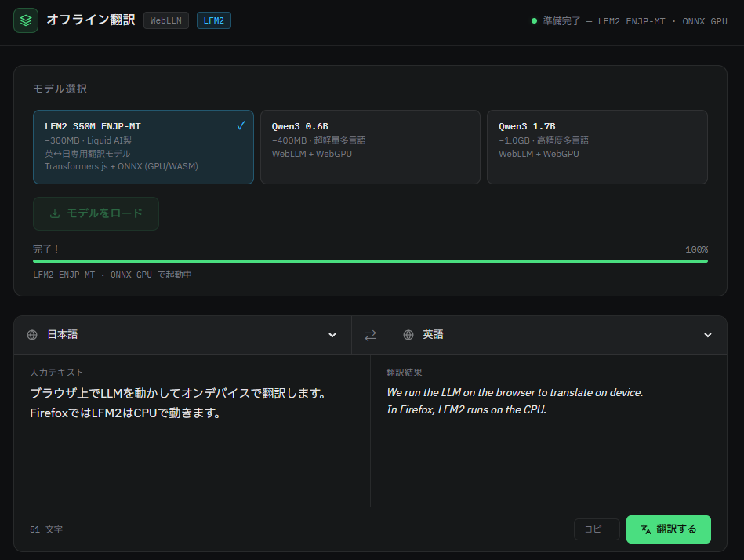Click the download icon in モデルをロード button
This screenshot has width=744, height=560.
tap(54, 213)
